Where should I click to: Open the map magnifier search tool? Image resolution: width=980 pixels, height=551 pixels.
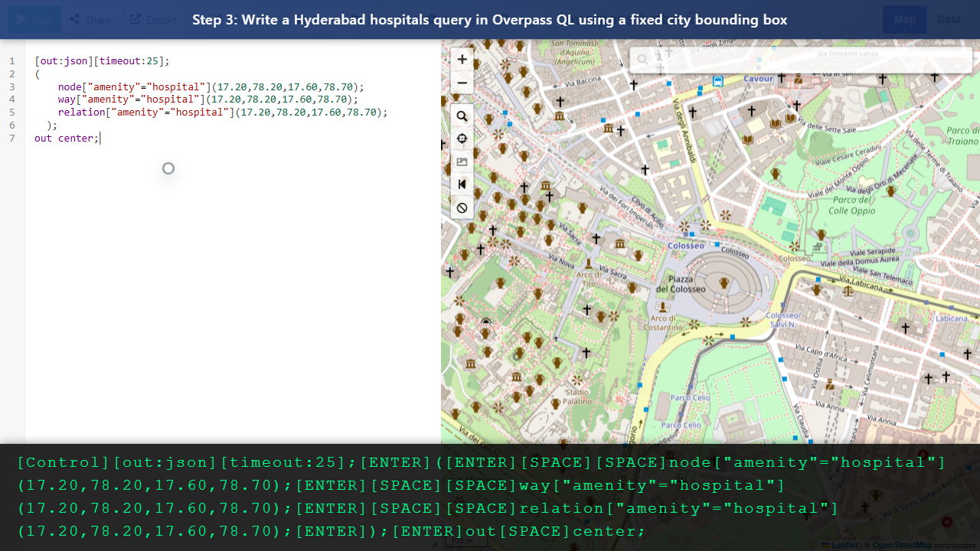click(x=462, y=116)
